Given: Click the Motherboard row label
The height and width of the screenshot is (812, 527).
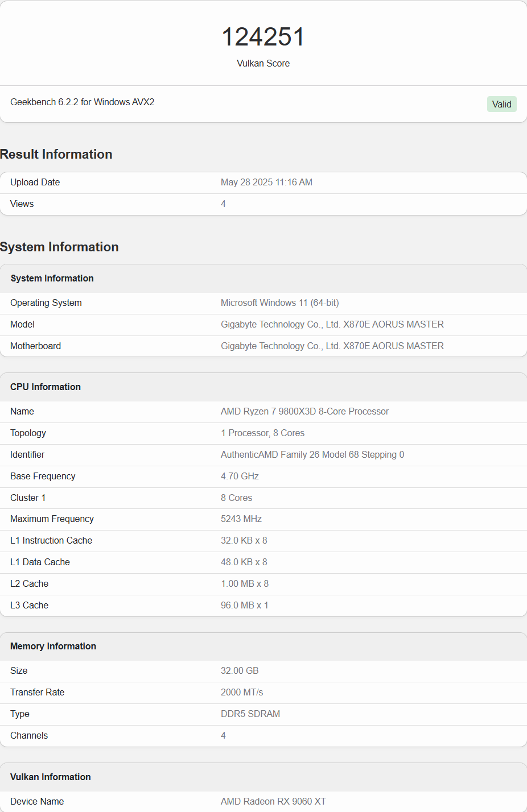Looking at the screenshot, I should point(35,346).
